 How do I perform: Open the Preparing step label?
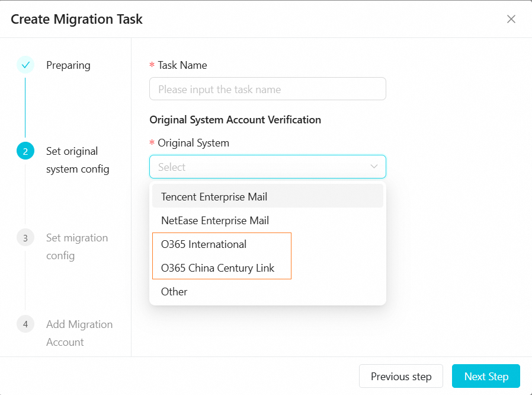click(x=68, y=65)
